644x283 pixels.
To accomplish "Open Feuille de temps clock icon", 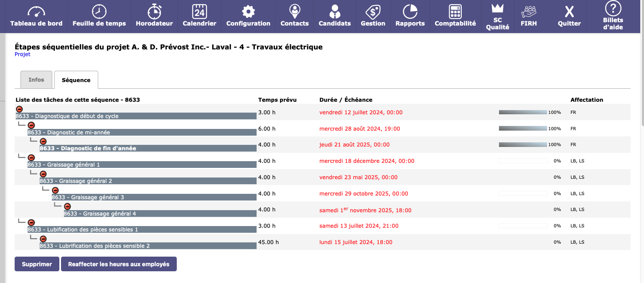I will point(99,11).
